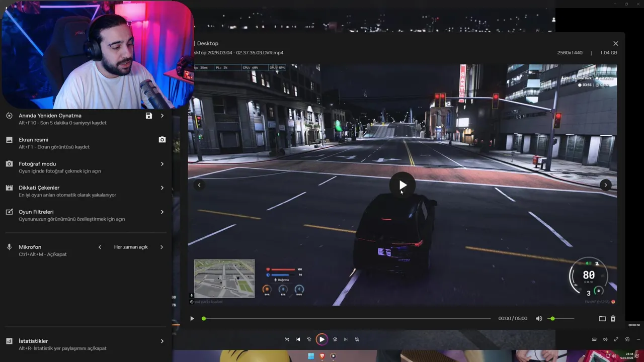This screenshot has width=644, height=362.
Task: Capture a screenshot with the camera icon
Action: pos(162,140)
